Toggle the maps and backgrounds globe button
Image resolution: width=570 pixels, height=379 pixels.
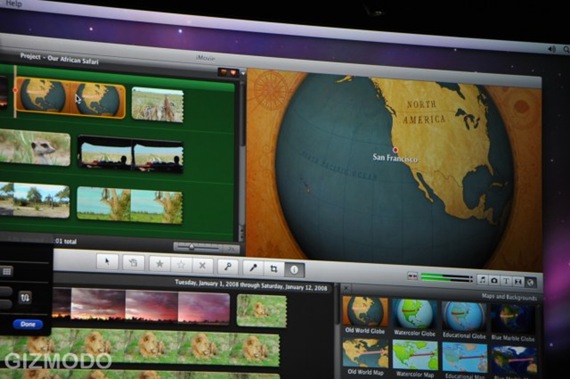(x=530, y=282)
